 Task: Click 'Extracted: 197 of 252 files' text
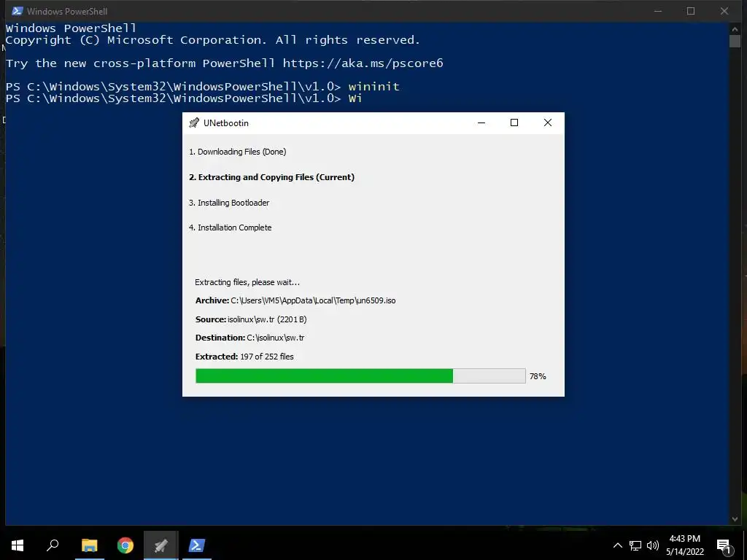(244, 357)
